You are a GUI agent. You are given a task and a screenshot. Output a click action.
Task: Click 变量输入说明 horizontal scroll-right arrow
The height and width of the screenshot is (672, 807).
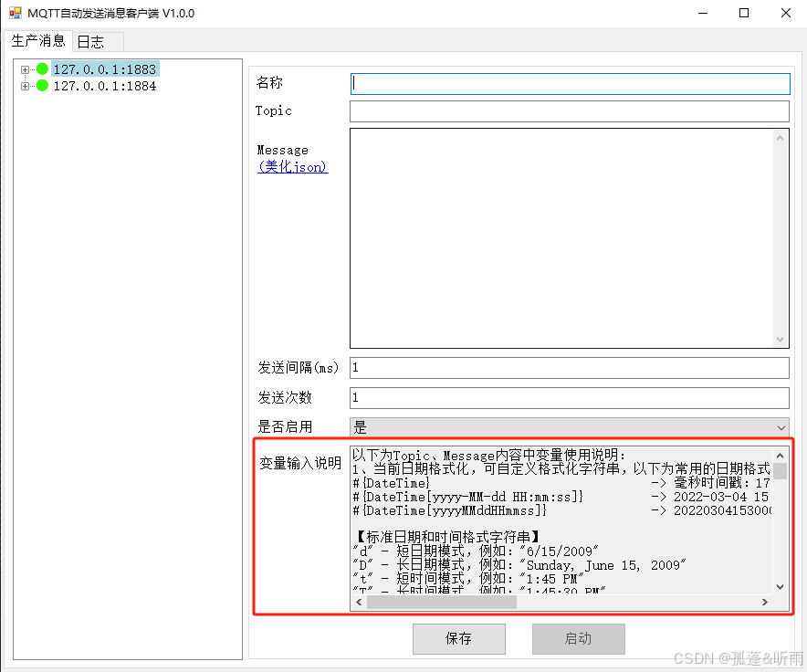(765, 602)
